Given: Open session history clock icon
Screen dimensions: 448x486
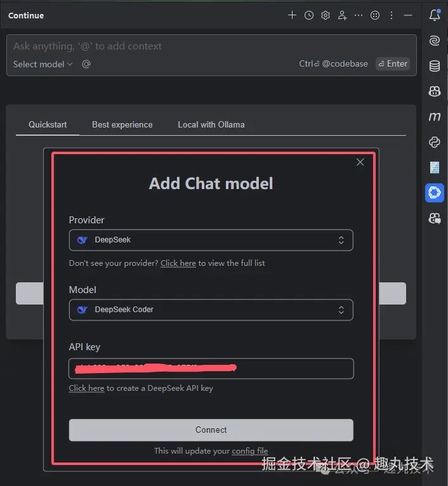Looking at the screenshot, I should [309, 15].
